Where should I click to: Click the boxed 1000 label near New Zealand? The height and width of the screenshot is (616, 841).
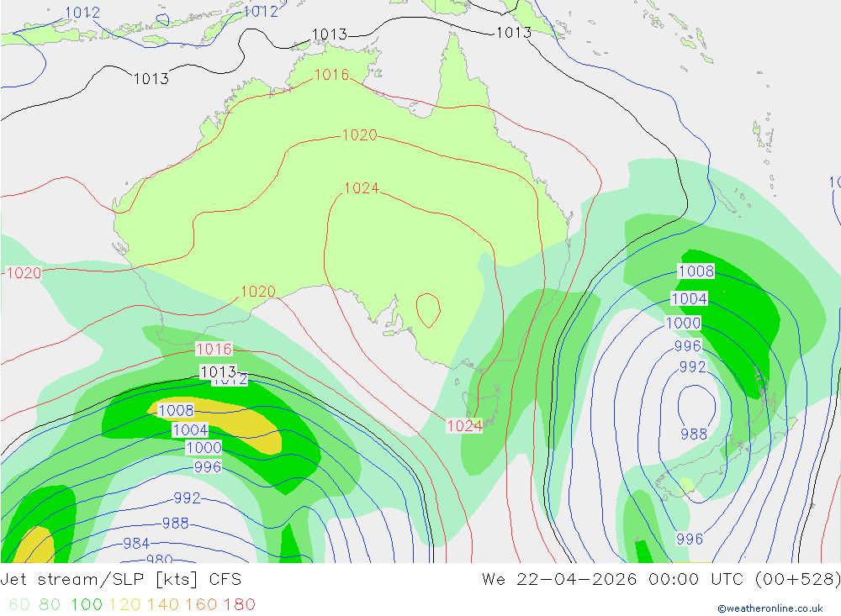[683, 324]
